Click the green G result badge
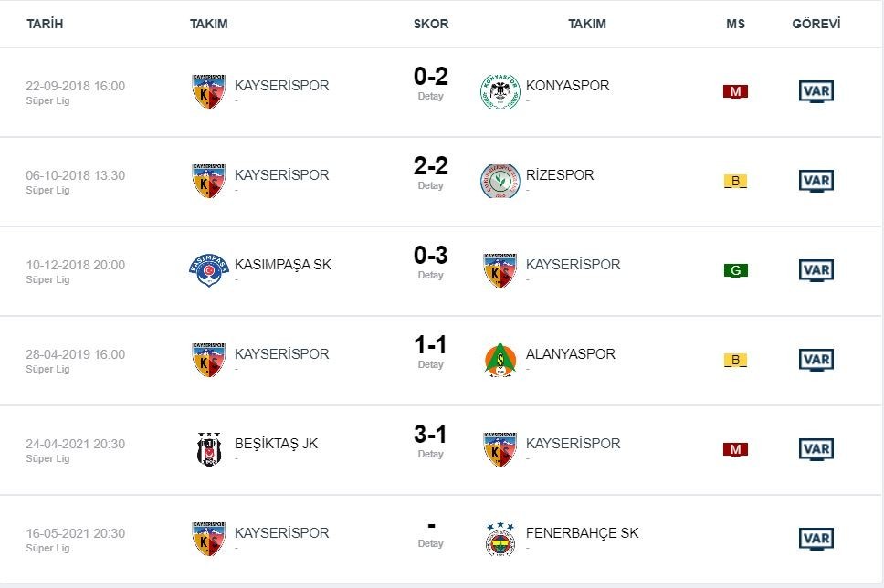Image resolution: width=884 pixels, height=588 pixels. [x=735, y=270]
